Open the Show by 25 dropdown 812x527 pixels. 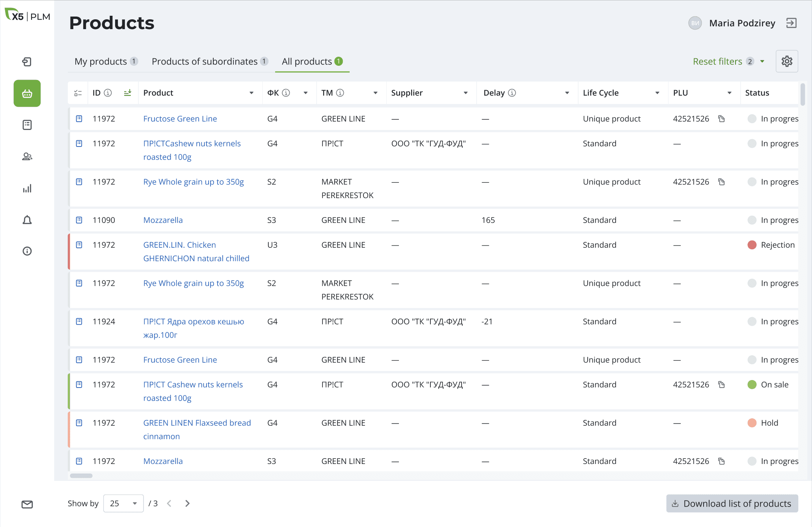click(123, 503)
